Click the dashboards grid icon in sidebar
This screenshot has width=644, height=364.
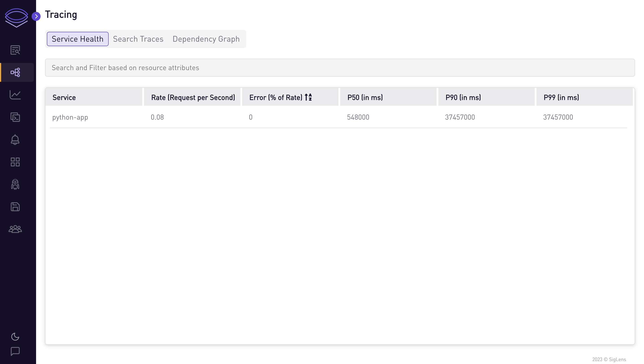(x=15, y=162)
